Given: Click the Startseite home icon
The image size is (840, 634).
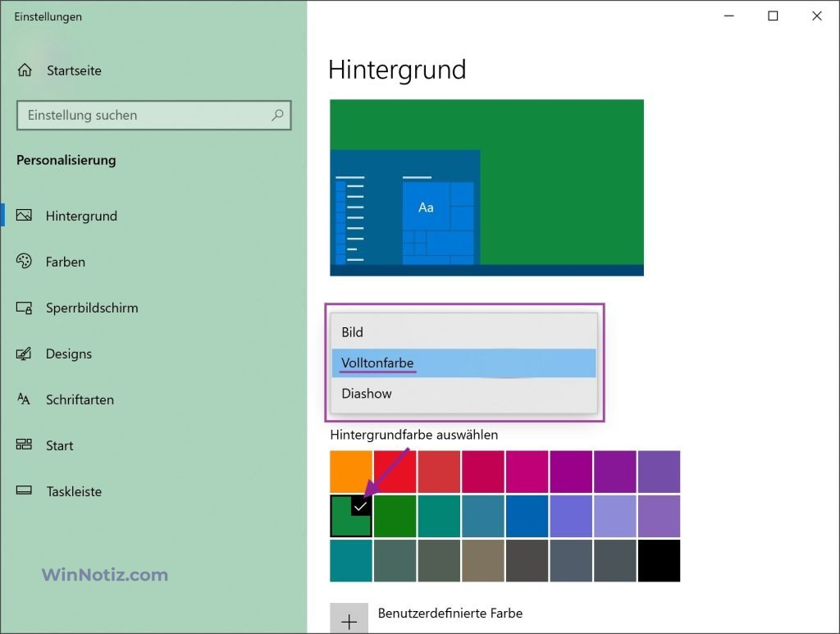Looking at the screenshot, I should [25, 71].
